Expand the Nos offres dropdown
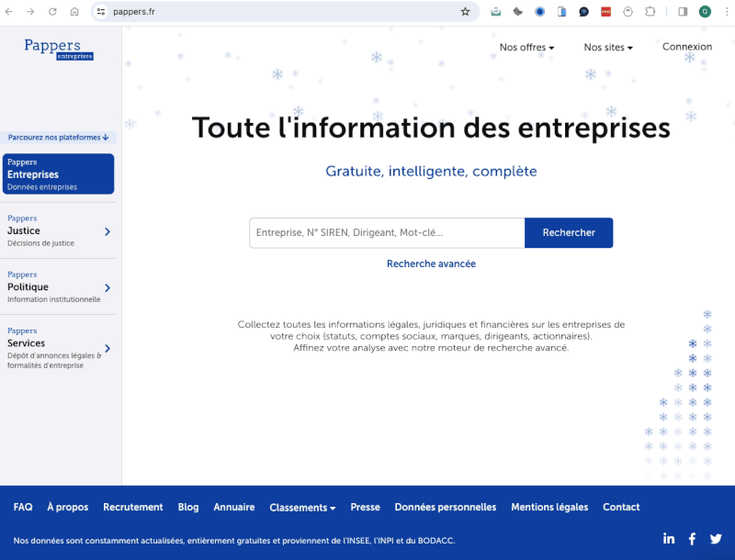This screenshot has width=735, height=560. tap(526, 48)
